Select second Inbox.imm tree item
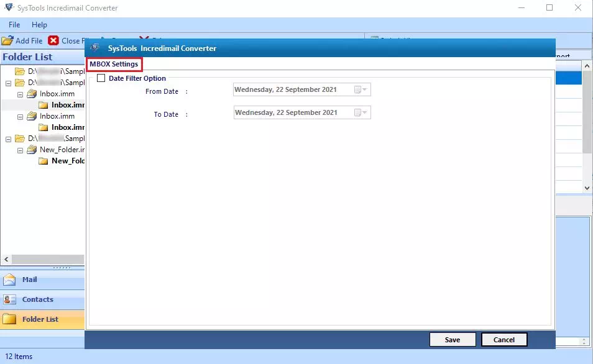Viewport: 593px width, 364px height. tap(57, 116)
